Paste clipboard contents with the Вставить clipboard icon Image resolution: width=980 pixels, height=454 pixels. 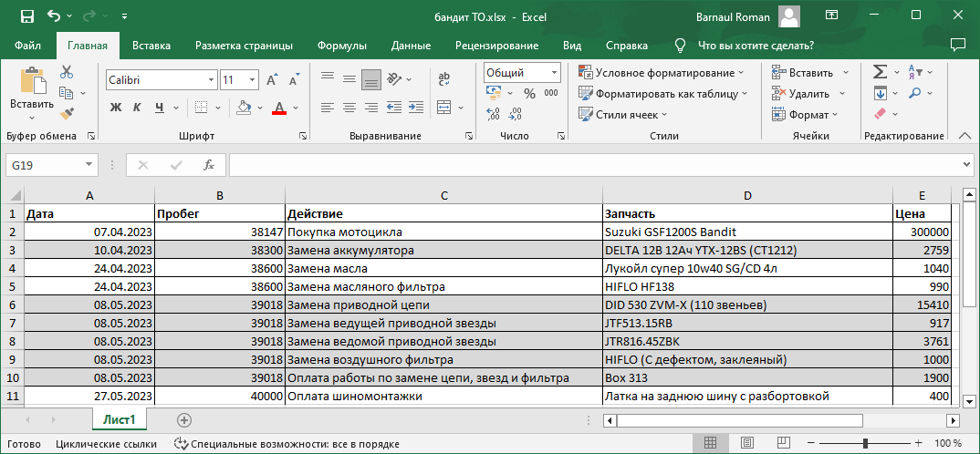pos(32,81)
